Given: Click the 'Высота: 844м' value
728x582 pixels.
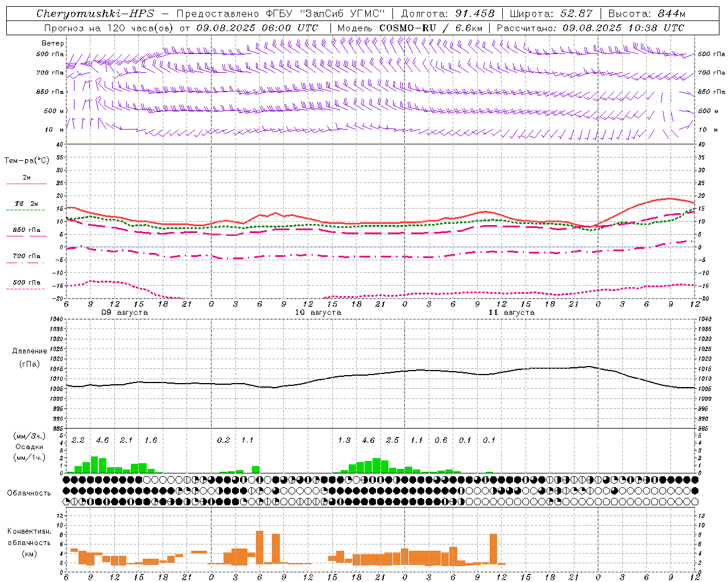Looking at the screenshot, I should pos(647,14).
